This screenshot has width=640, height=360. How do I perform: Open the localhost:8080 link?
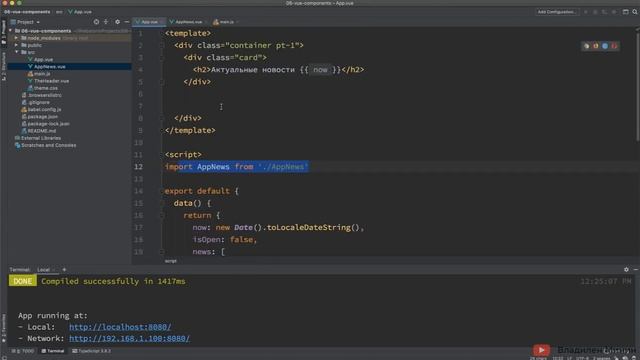(120, 327)
